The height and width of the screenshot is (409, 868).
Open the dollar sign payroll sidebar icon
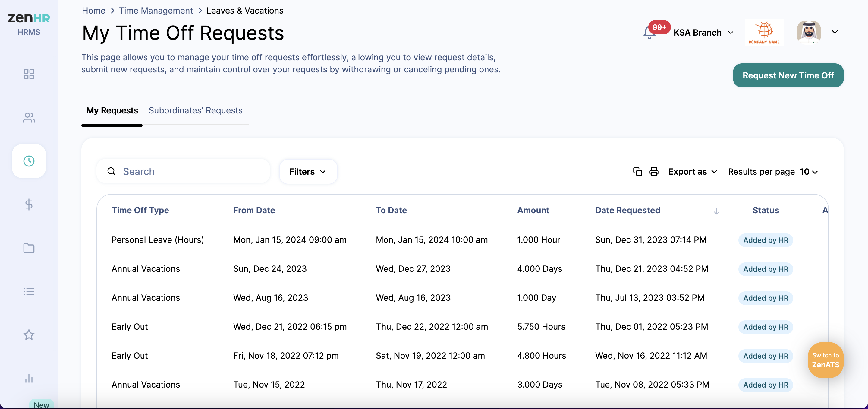[29, 205]
